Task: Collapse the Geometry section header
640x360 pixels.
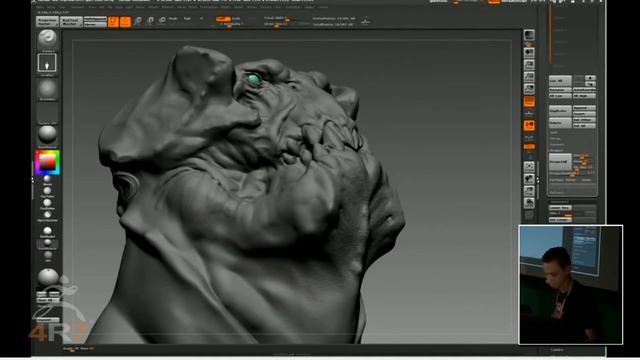Action: [559, 202]
